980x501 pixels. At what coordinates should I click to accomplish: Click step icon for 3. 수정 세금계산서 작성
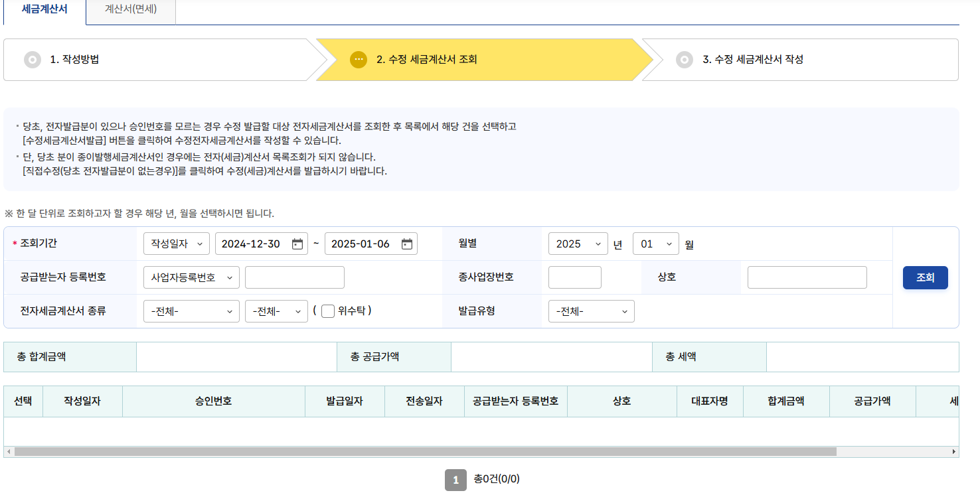pyautogui.click(x=684, y=59)
